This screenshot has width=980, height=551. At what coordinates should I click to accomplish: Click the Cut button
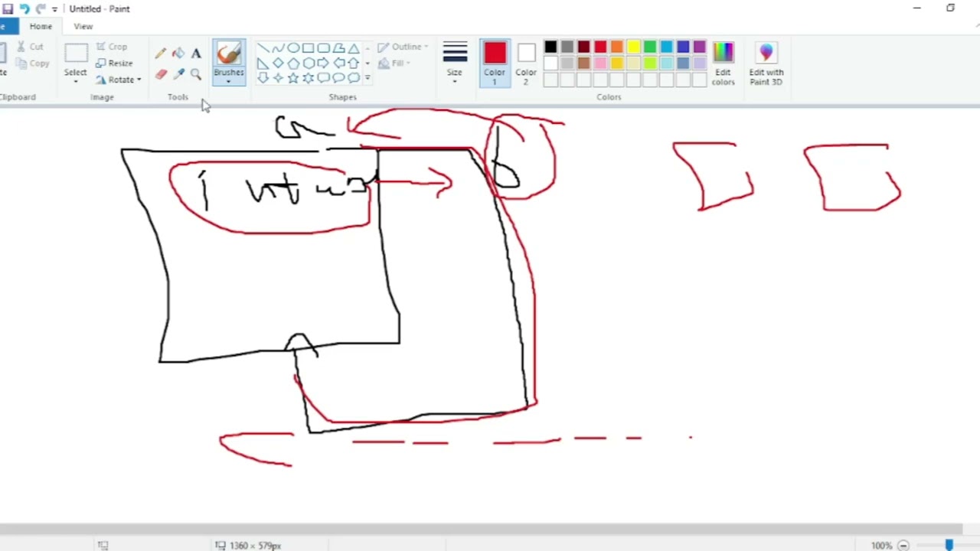point(30,47)
